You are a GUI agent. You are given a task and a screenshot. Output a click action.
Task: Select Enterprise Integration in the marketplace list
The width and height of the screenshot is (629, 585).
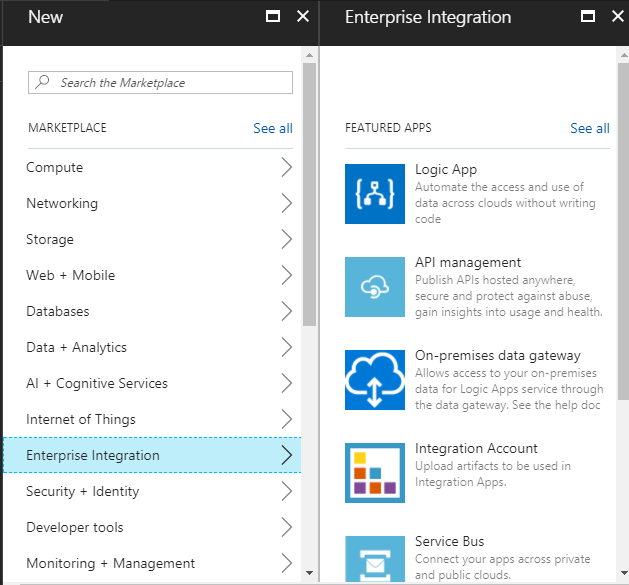[x=93, y=455]
